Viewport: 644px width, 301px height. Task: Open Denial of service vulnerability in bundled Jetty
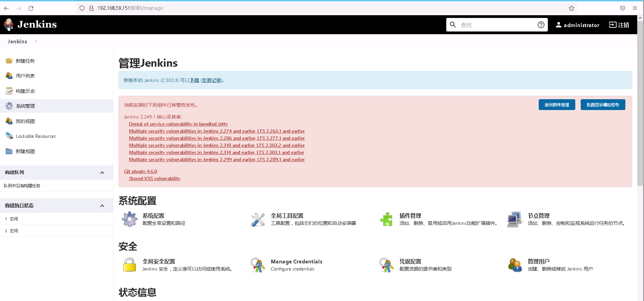point(178,124)
